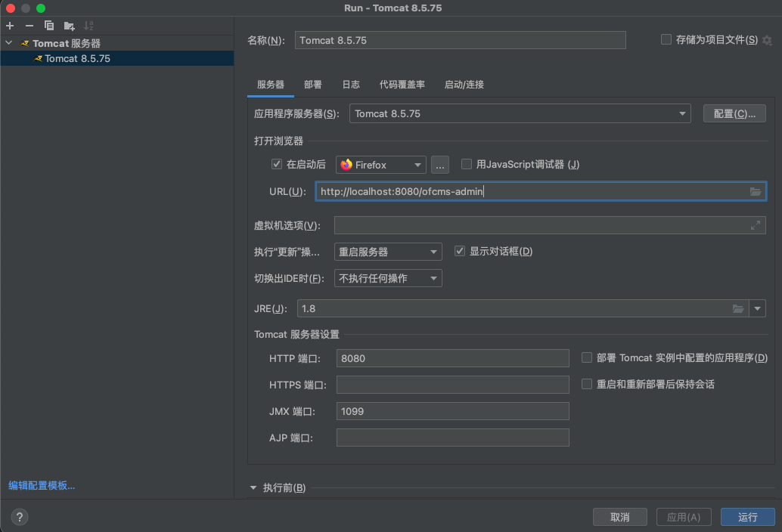The image size is (782, 532).
Task: Collapse the 执行前 section
Action: [x=253, y=487]
